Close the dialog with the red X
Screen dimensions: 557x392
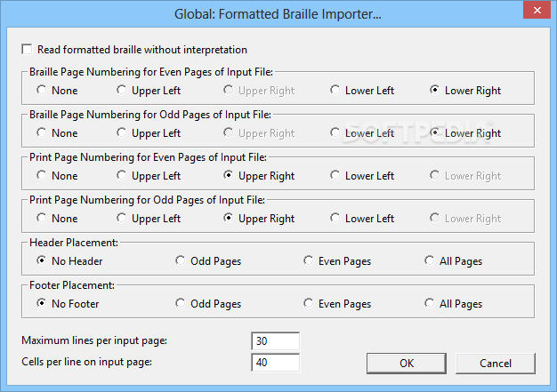(537, 11)
